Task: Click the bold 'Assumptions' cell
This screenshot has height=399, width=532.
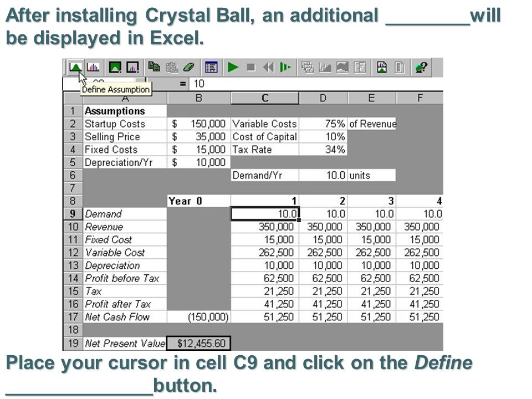Action: (x=125, y=111)
